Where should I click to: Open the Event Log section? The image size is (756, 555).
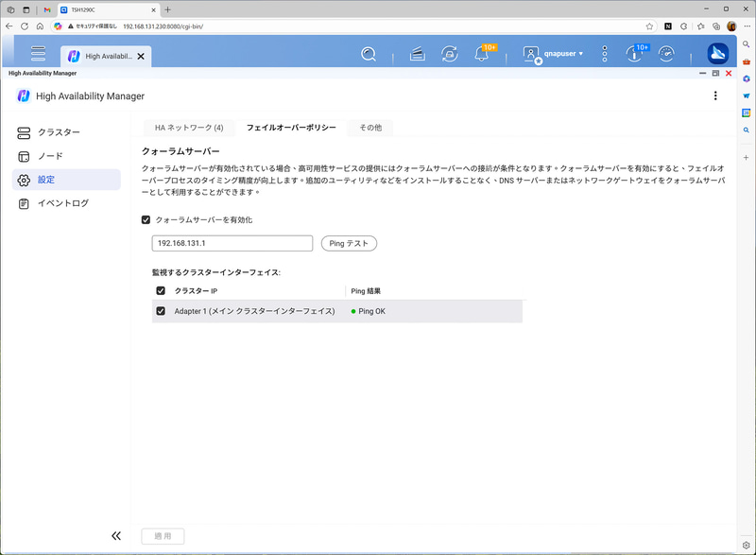coord(64,202)
